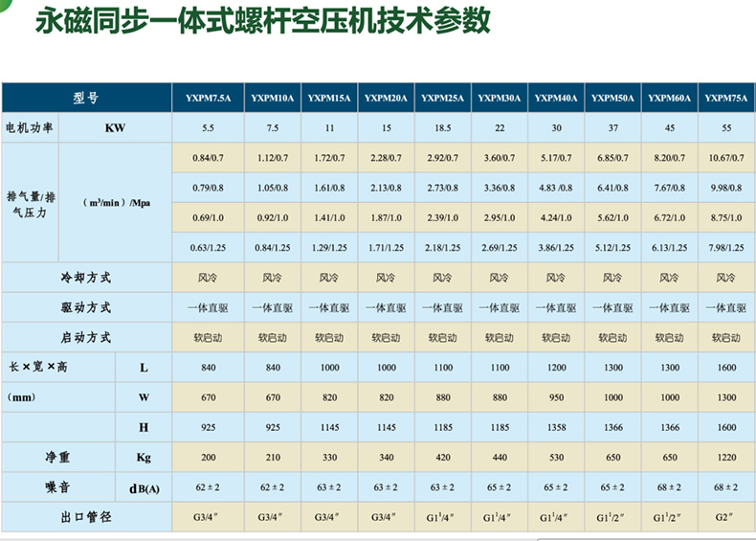The image size is (756, 541).
Task: Click the 排气量/排气压力 row label
Action: (x=28, y=202)
